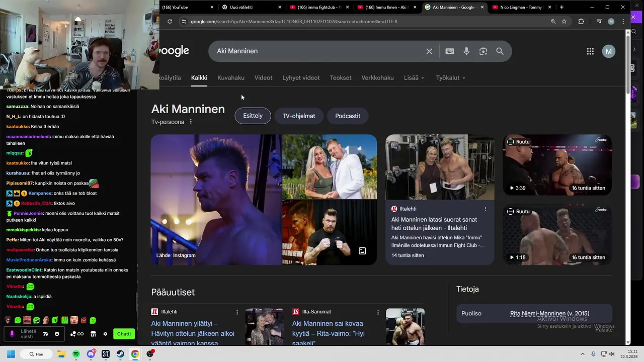Open the media controls icon in Chrome

click(599, 22)
